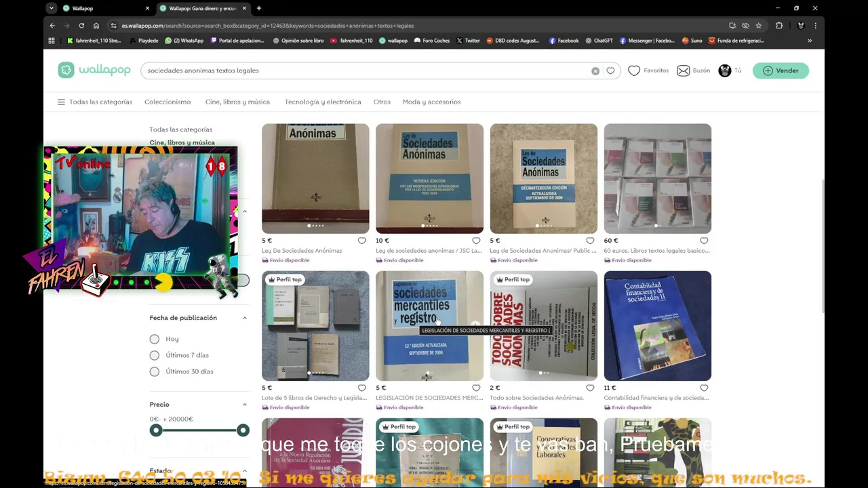Viewport: 868px width, 488px height.
Task: Click minimum price slider handle
Action: (x=156, y=430)
